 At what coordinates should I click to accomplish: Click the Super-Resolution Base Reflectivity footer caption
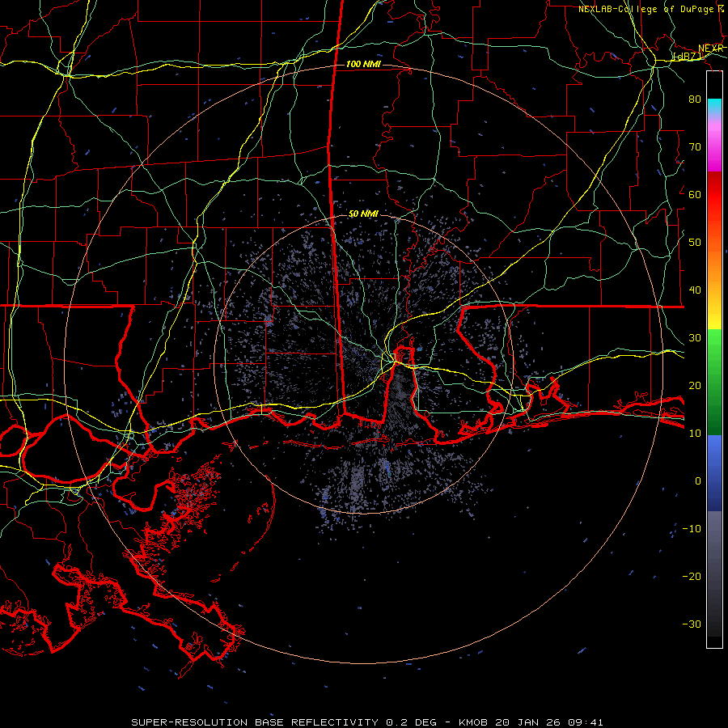coord(367,722)
